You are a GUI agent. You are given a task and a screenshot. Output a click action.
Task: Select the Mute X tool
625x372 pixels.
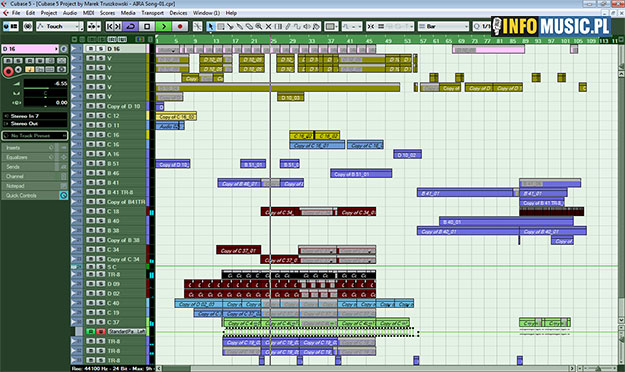tap(268, 26)
